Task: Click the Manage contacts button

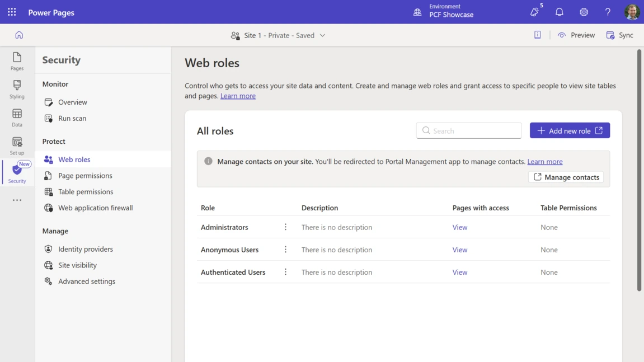Action: pos(566,177)
